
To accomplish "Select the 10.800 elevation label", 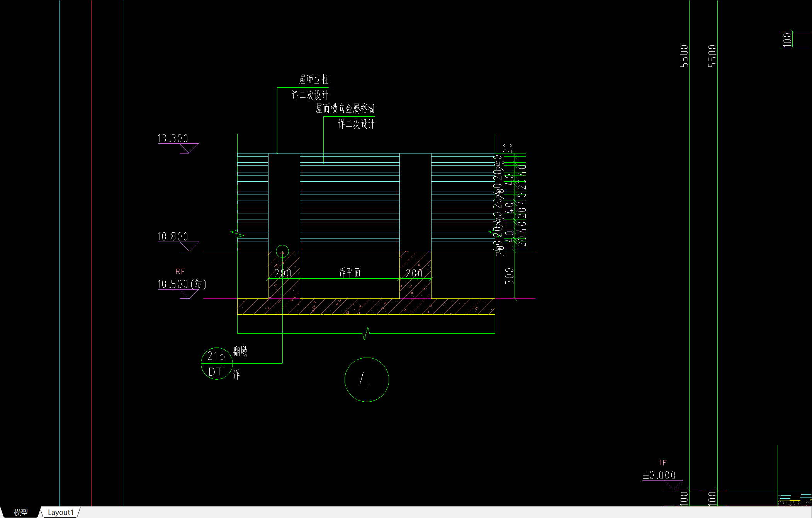I will tap(173, 237).
